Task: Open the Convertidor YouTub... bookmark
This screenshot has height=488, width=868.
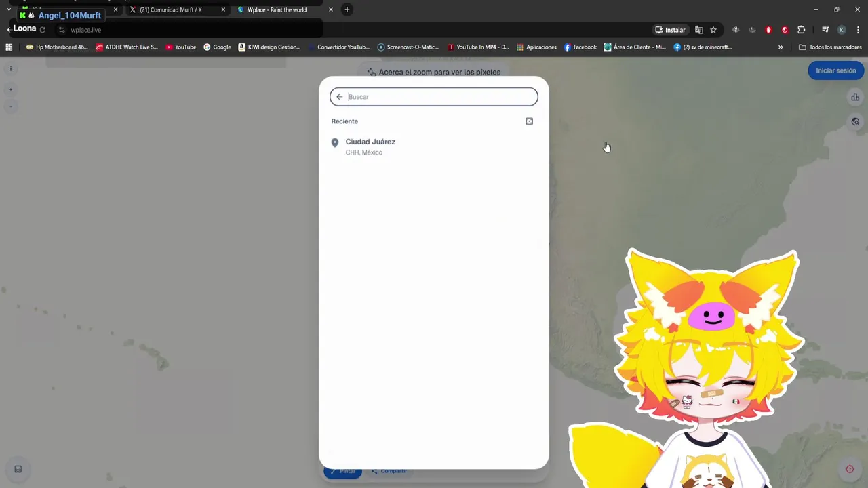Action: click(338, 47)
